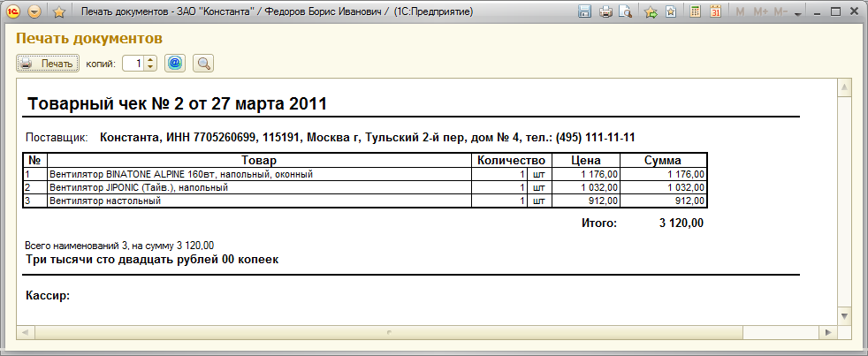This screenshot has height=356, width=868.
Task: Increase copies with stepper up arrow
Action: (150, 60)
